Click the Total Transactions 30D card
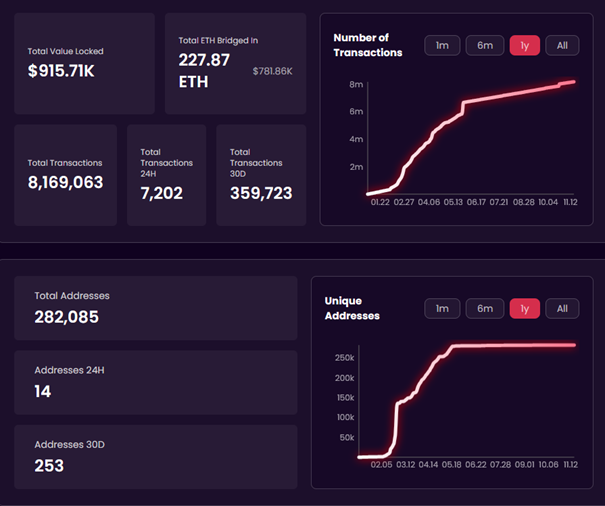 click(x=260, y=174)
